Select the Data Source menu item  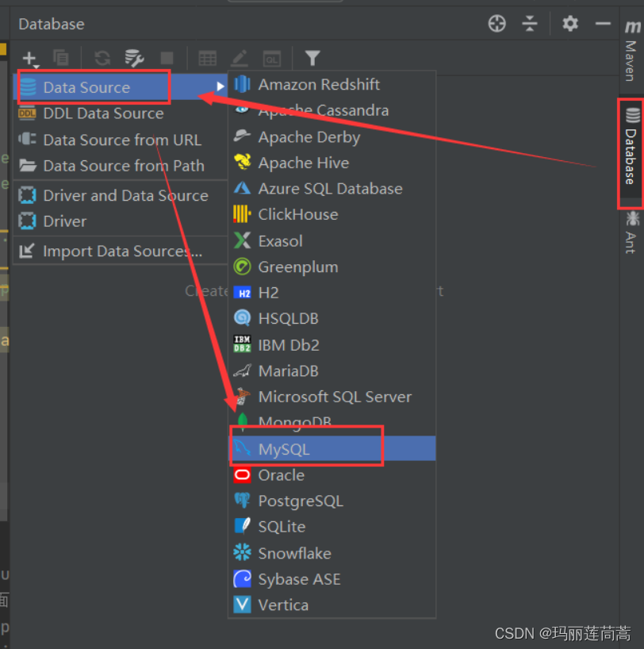(x=121, y=87)
